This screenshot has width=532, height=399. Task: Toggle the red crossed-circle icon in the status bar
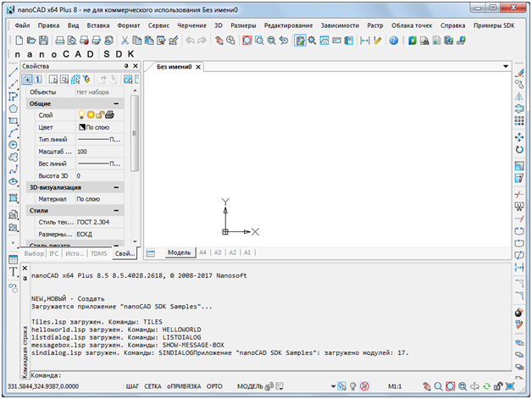(365, 386)
